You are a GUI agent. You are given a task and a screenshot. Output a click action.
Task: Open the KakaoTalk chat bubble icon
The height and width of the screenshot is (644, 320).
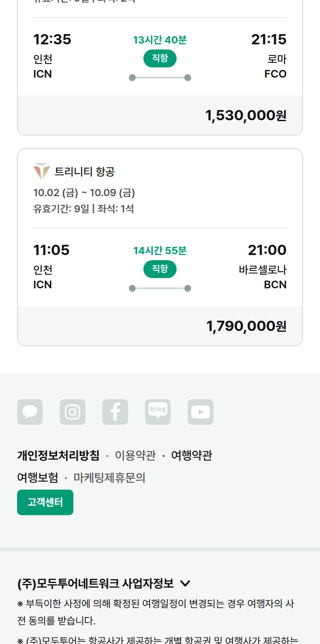[x=30, y=412]
